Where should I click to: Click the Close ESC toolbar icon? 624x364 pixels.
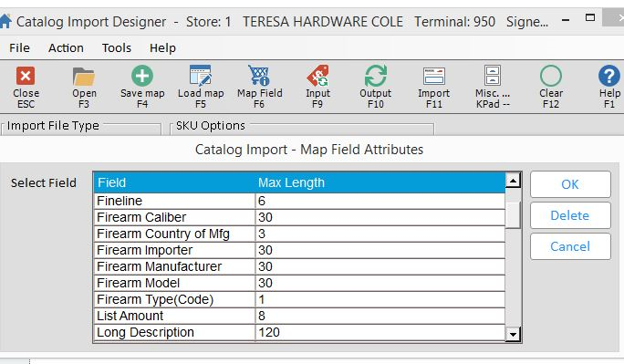[x=26, y=76]
